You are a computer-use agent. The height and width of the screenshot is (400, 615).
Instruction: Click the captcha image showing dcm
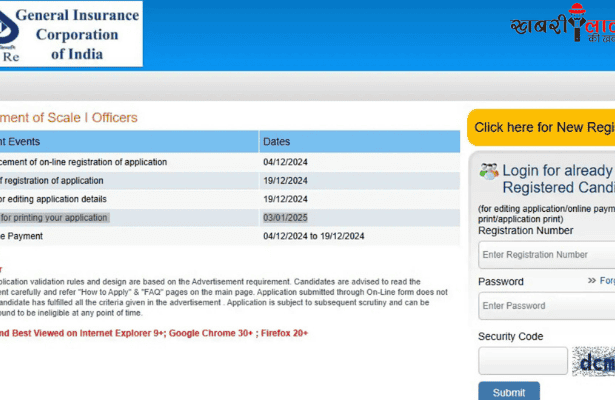pos(593,361)
